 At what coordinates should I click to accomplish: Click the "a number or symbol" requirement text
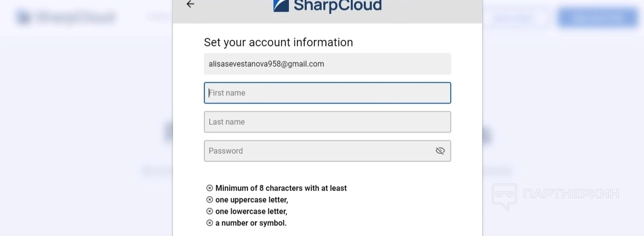coord(251,223)
